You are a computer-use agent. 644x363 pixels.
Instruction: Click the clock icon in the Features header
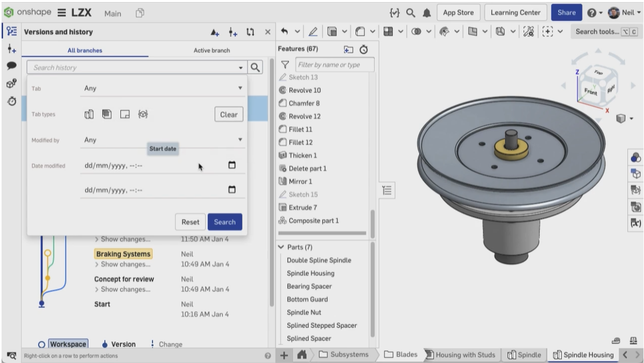(364, 49)
